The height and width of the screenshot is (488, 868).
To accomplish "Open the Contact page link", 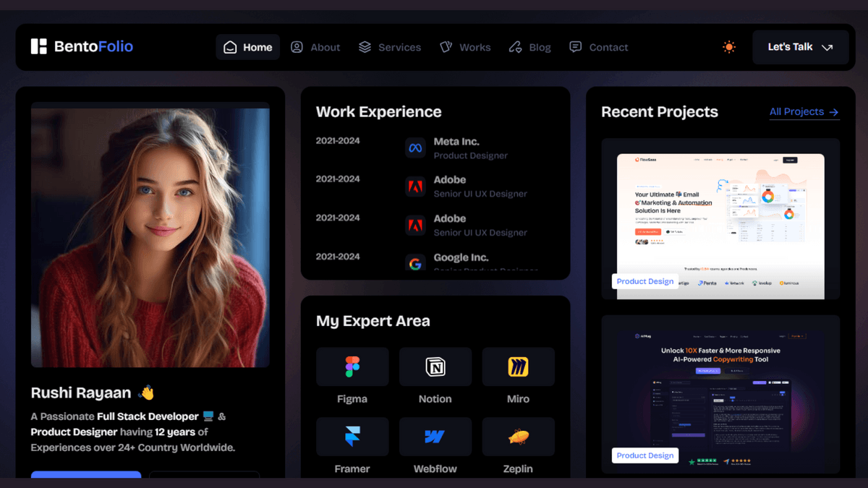I will click(x=598, y=47).
